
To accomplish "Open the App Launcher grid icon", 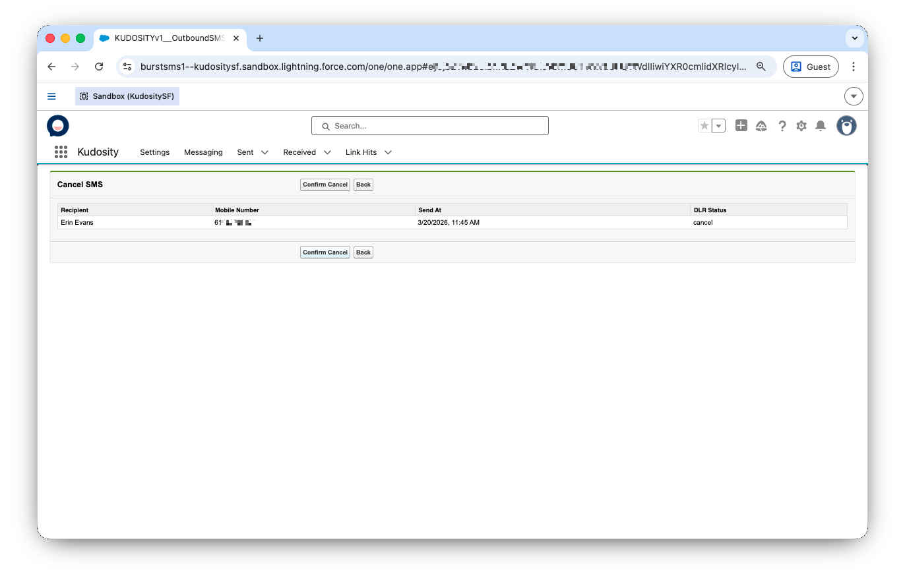I will tap(61, 152).
